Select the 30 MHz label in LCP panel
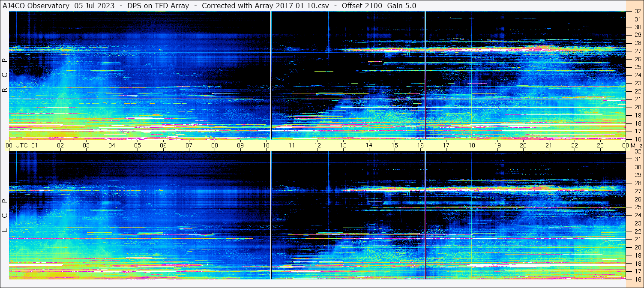Screen dimensions: 644x288 point(637,167)
